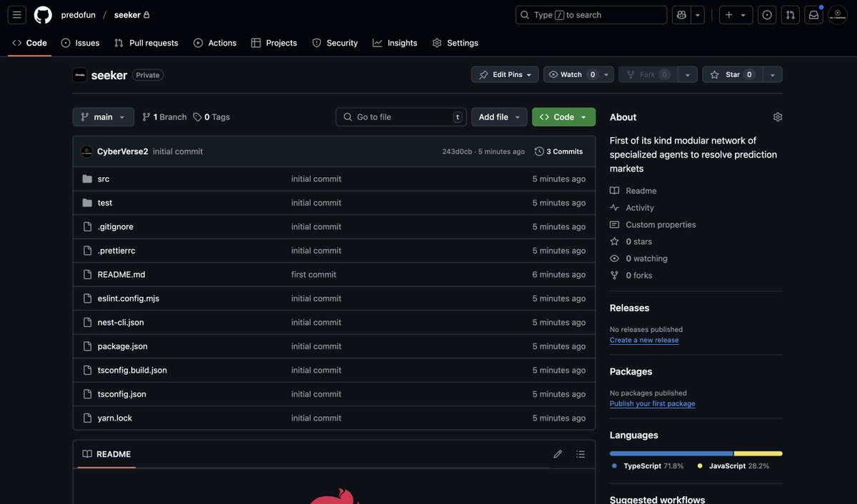Click the JavaScript yellow language bar
Screen dimensions: 857x504
[758, 453]
